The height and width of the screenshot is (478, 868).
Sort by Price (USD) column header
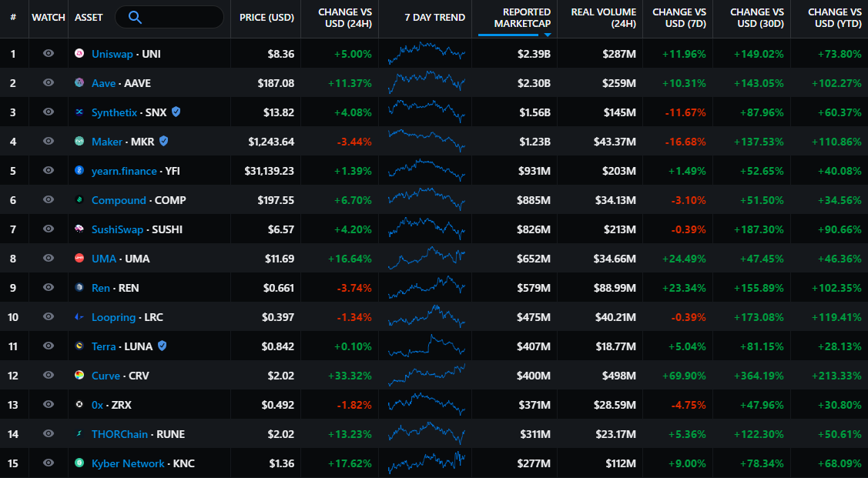(x=266, y=18)
